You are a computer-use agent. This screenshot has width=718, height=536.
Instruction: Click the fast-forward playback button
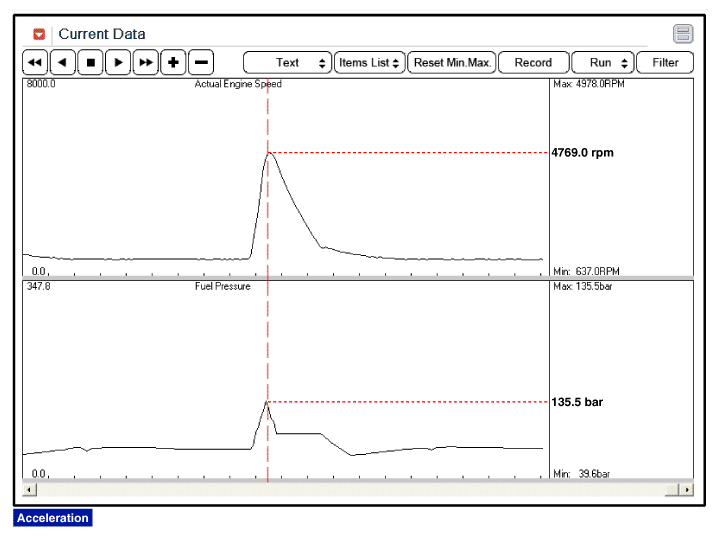tap(146, 62)
